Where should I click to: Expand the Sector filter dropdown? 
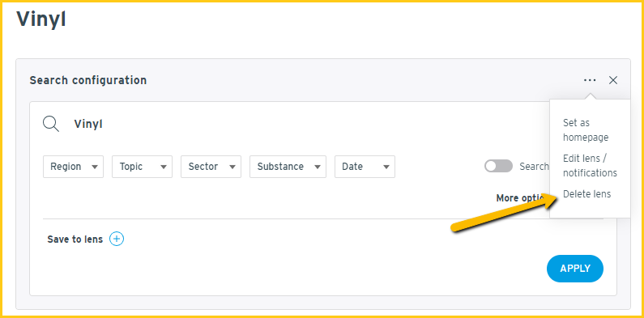211,167
